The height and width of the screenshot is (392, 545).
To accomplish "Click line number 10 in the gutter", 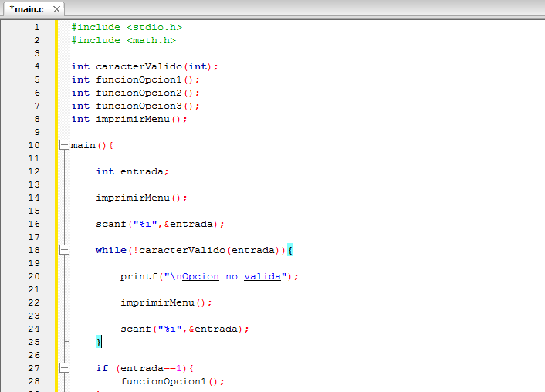I will [x=34, y=145].
